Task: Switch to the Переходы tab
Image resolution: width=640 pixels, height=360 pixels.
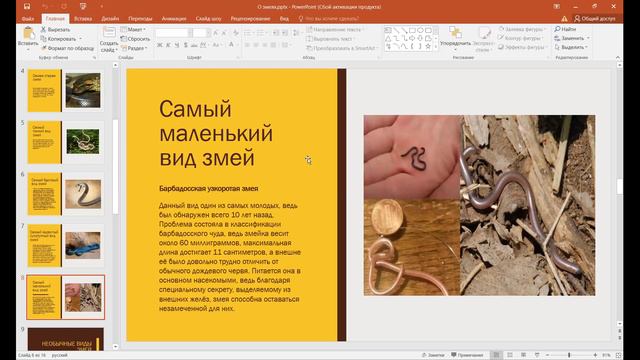Action: (x=140, y=18)
